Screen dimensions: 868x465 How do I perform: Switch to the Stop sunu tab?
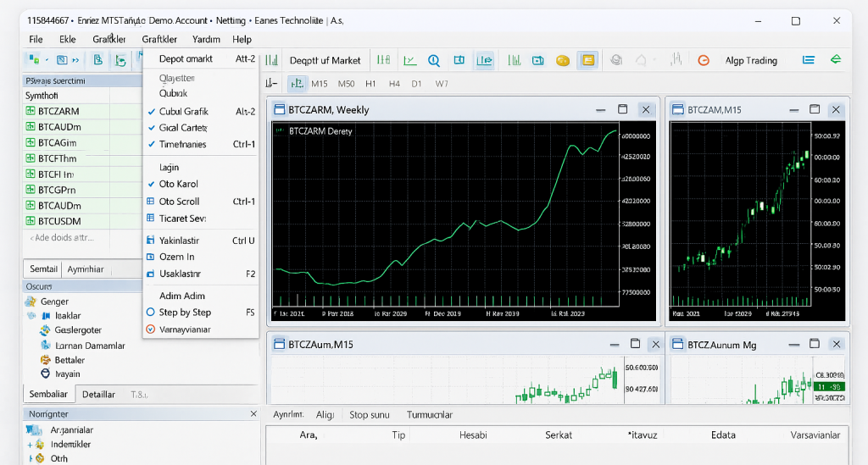pyautogui.click(x=370, y=415)
